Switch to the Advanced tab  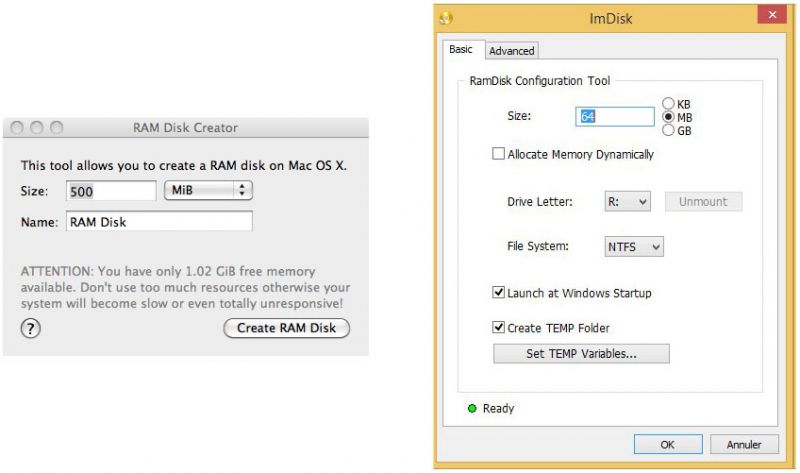(512, 51)
